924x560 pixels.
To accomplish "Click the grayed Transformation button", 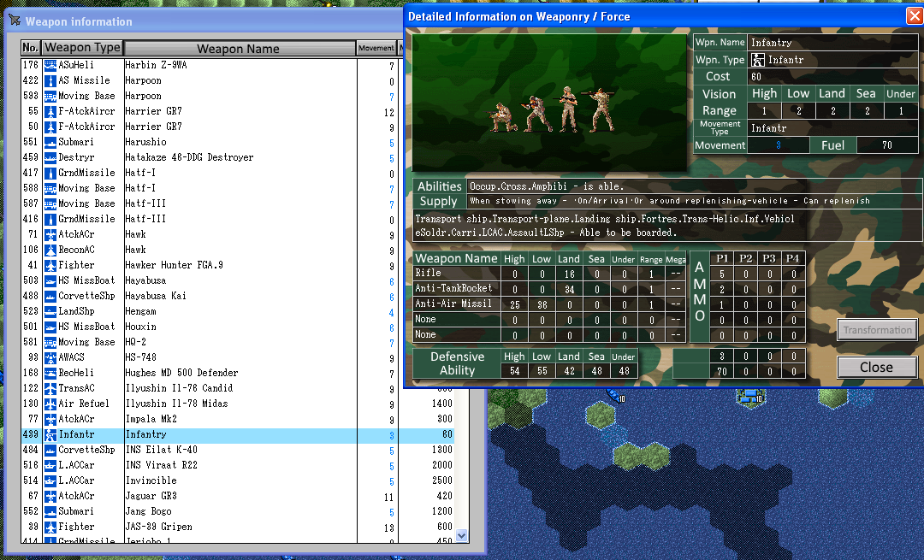I will coord(877,330).
